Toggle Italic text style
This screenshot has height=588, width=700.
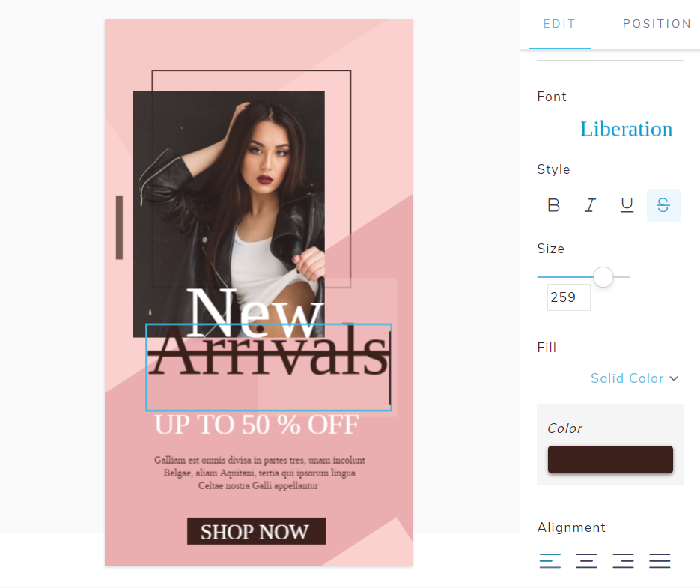(590, 205)
